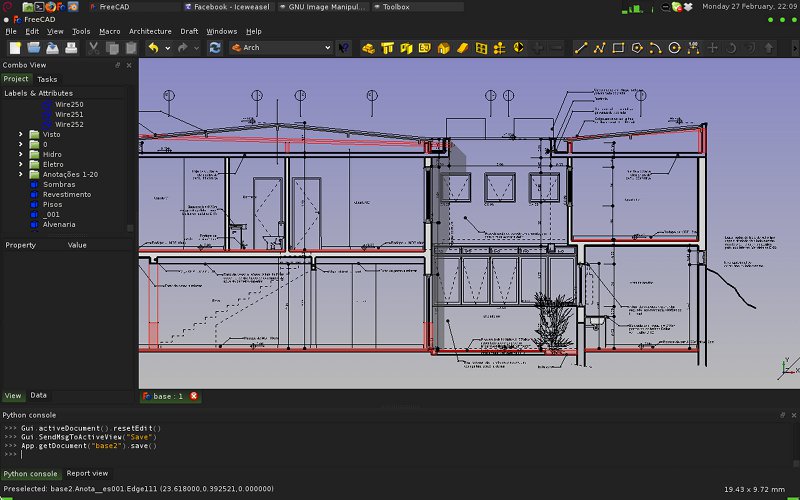Screen dimensions: 800x500
Task: Click the Copy icon in the toolbar
Action: point(112,48)
